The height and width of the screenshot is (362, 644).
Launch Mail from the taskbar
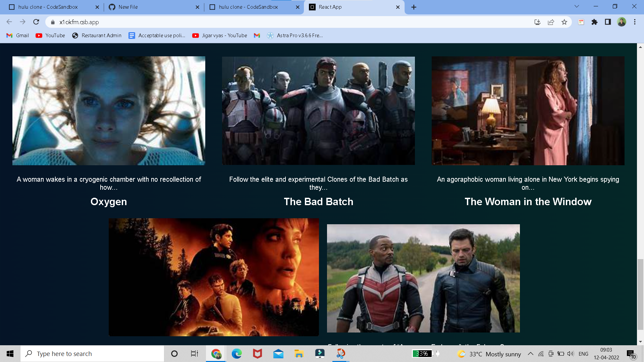[x=279, y=354]
